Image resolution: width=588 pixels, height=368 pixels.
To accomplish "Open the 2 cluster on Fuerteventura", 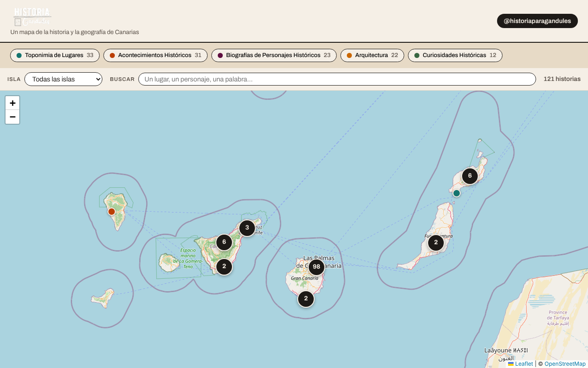I will pos(436,242).
